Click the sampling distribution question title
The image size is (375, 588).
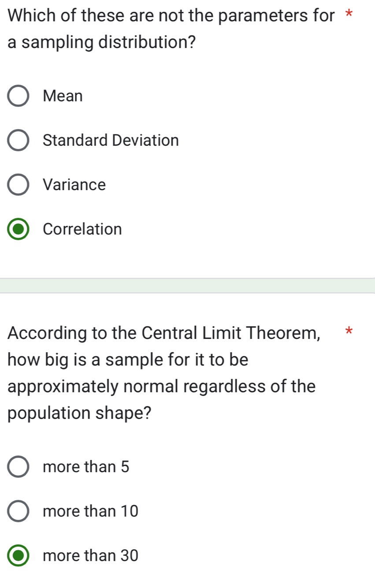click(171, 29)
